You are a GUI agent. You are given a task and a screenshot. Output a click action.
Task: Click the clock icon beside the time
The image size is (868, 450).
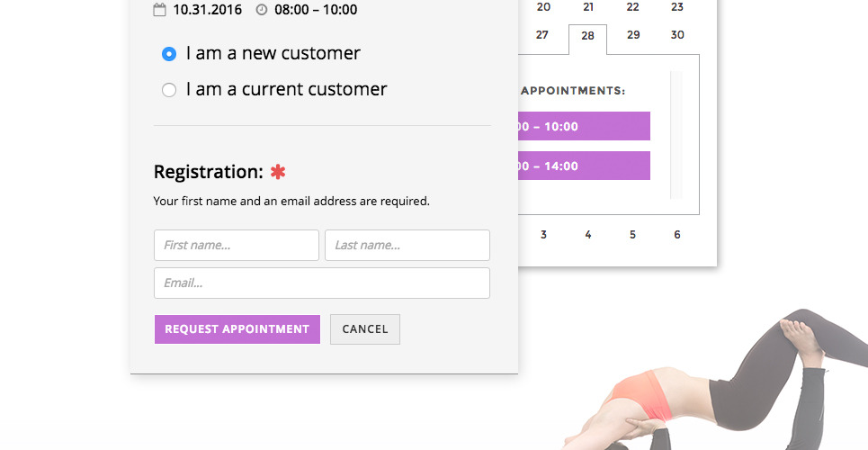[262, 10]
